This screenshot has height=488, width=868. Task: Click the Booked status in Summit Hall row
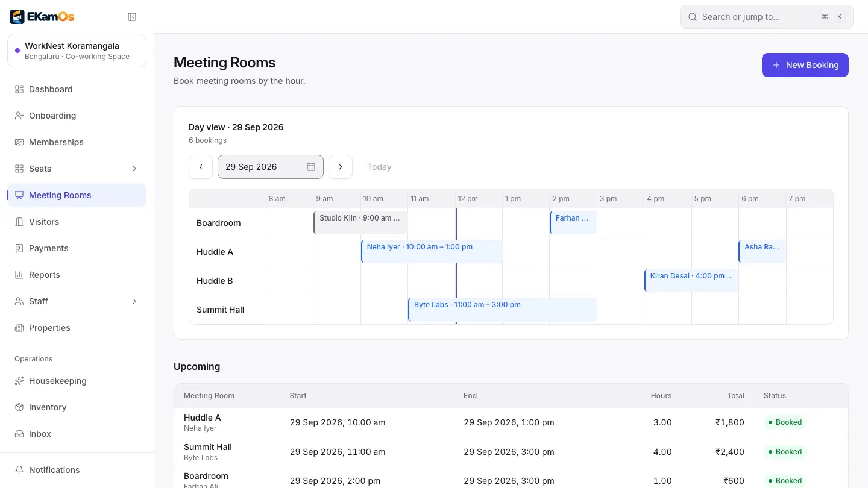click(785, 452)
